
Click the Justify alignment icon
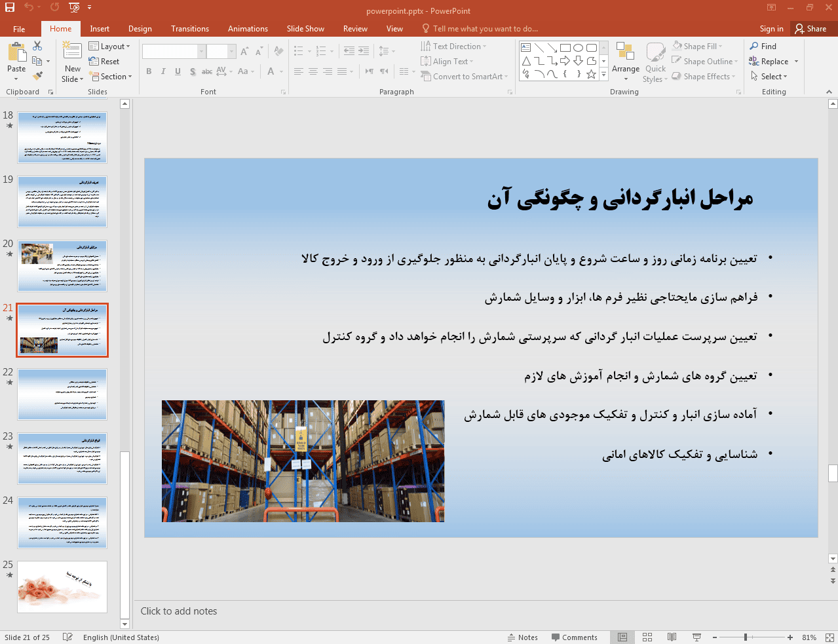[x=342, y=71]
